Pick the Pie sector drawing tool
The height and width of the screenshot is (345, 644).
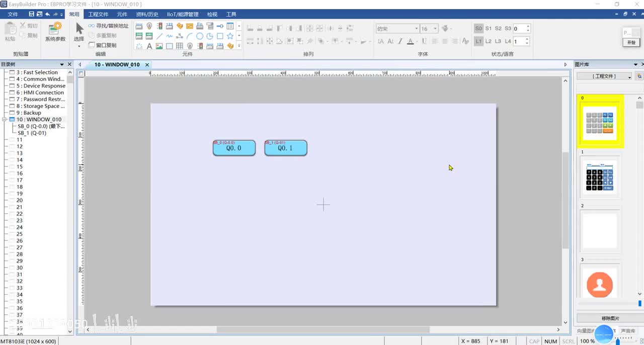(210, 36)
